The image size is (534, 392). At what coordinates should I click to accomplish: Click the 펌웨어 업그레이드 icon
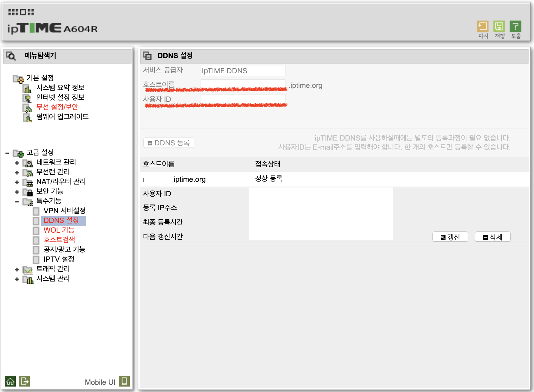click(x=27, y=118)
